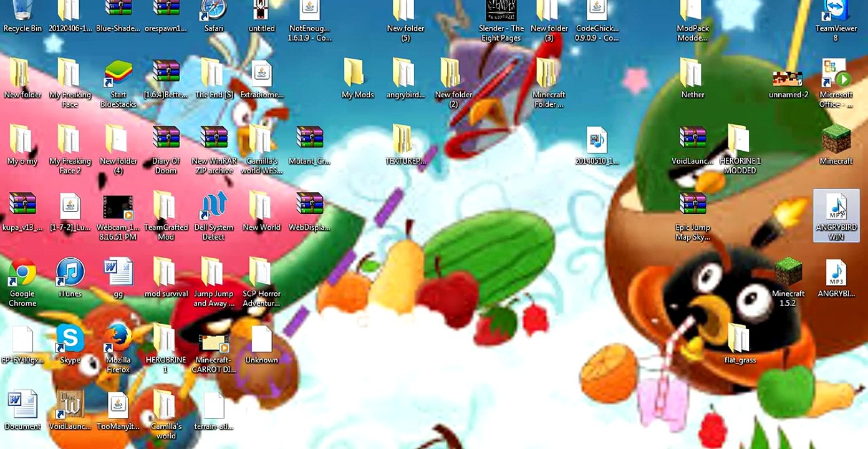The image size is (868, 449).
Task: Select the New folder (2) icon
Action: click(x=453, y=84)
